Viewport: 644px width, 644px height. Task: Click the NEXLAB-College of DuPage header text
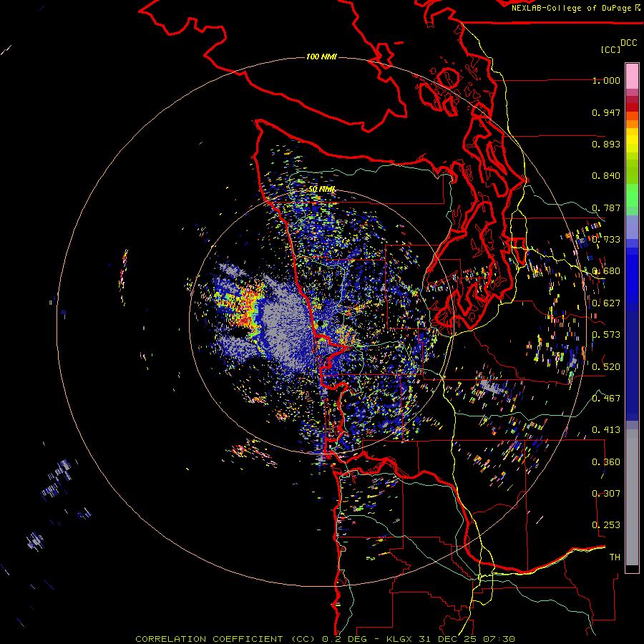tap(573, 8)
